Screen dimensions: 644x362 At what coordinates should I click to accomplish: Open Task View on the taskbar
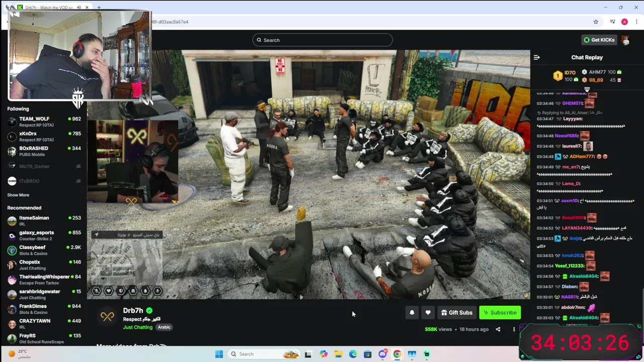(308, 354)
